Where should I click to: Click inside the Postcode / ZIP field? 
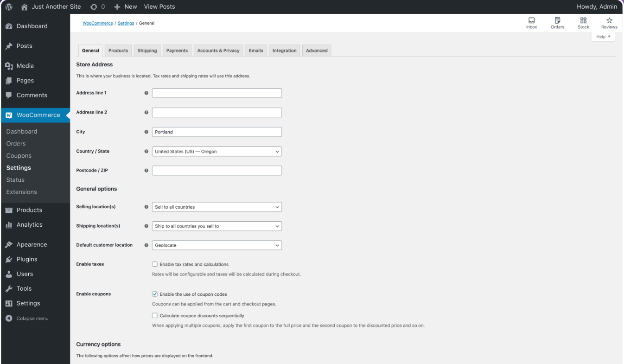tap(216, 170)
